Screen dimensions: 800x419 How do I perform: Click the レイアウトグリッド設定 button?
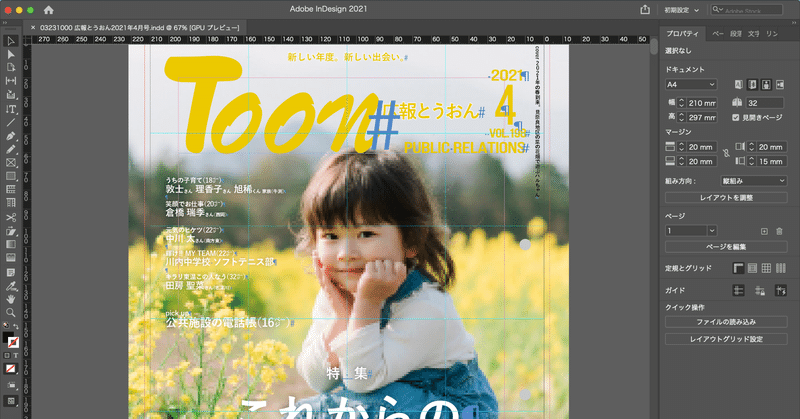pos(726,339)
